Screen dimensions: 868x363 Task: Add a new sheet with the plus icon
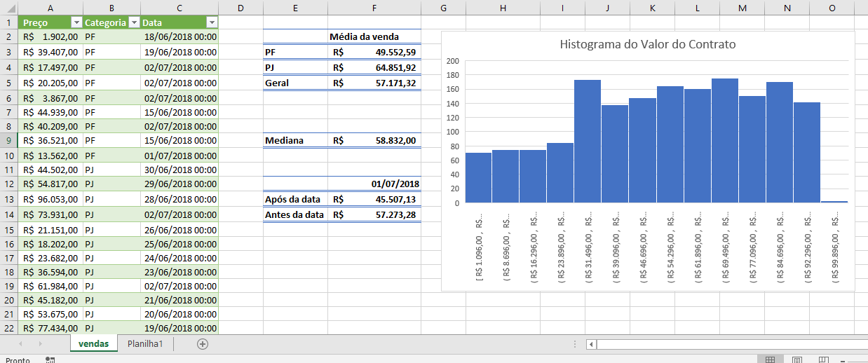pos(203,344)
